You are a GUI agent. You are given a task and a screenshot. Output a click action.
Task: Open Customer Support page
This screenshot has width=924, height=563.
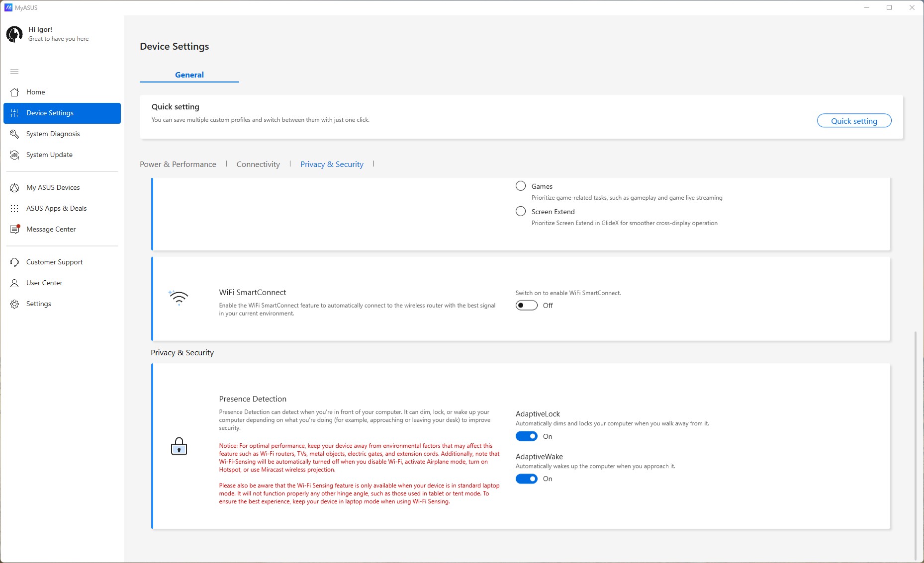coord(62,262)
